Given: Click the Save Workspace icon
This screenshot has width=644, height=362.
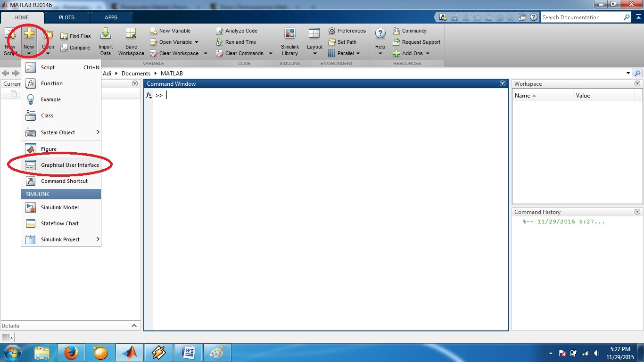Looking at the screenshot, I should click(x=131, y=34).
